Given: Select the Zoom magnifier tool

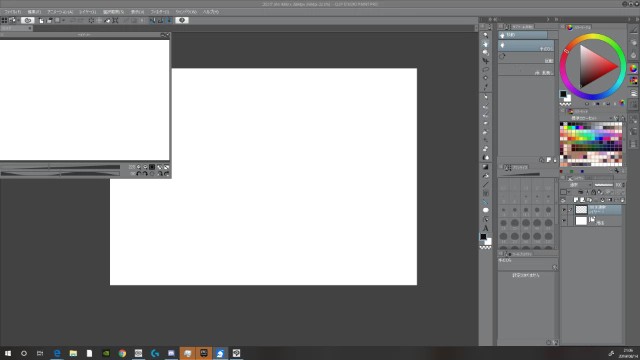Looking at the screenshot, I should [x=485, y=35].
